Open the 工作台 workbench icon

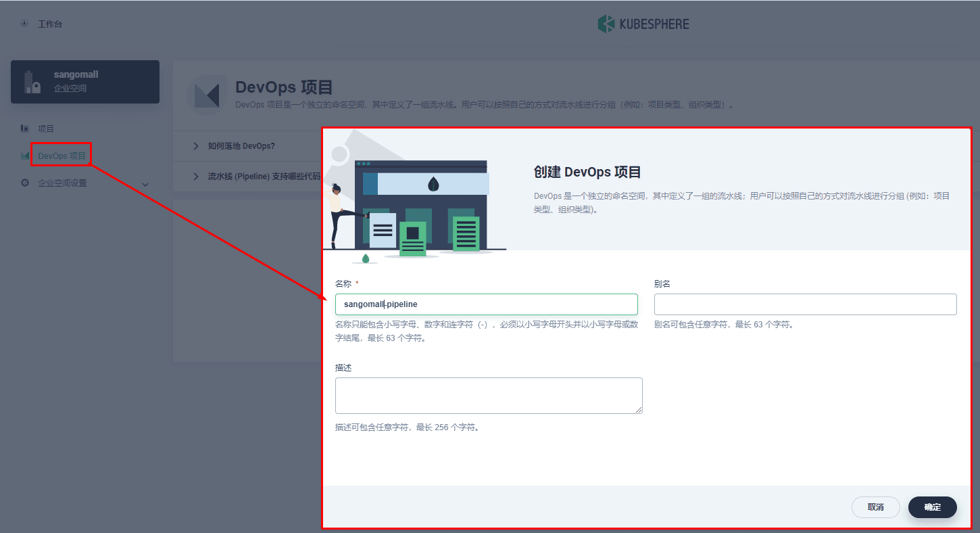click(24, 24)
